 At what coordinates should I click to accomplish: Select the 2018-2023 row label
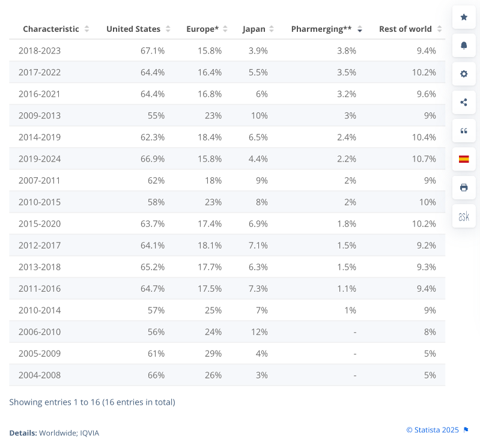[x=40, y=50]
